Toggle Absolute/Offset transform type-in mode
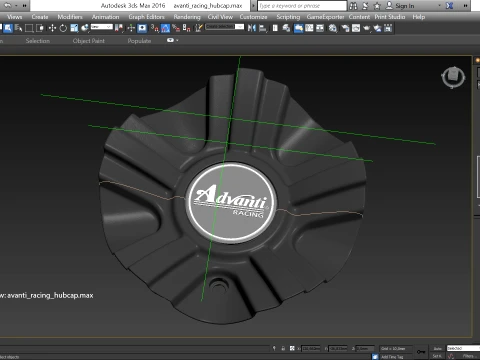 (x=292, y=348)
